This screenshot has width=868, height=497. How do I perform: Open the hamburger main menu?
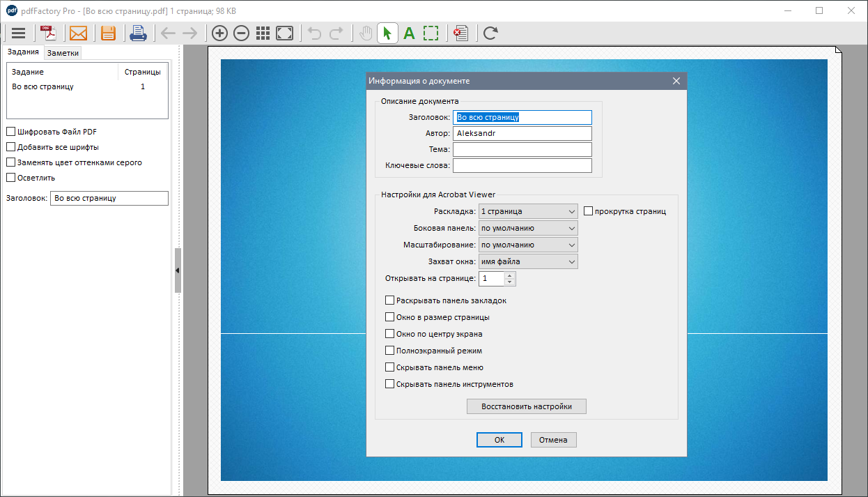pos(19,33)
